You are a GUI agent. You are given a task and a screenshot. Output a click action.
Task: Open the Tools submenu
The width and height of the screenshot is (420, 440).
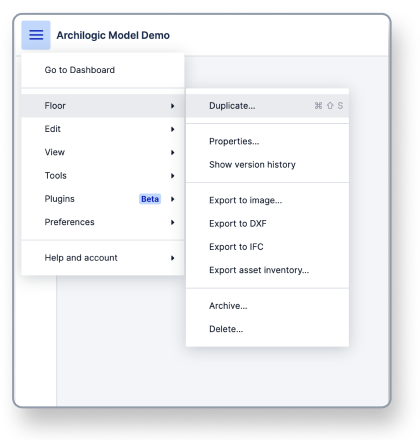(103, 176)
